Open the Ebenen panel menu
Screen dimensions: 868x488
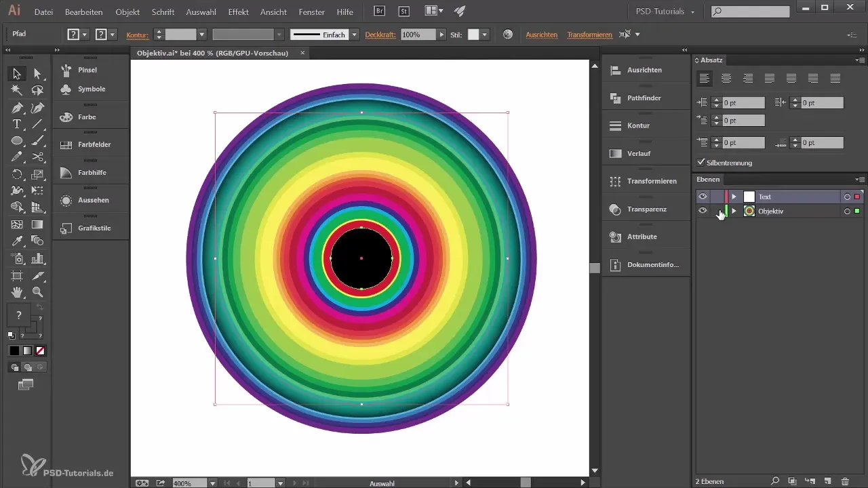pos(861,180)
